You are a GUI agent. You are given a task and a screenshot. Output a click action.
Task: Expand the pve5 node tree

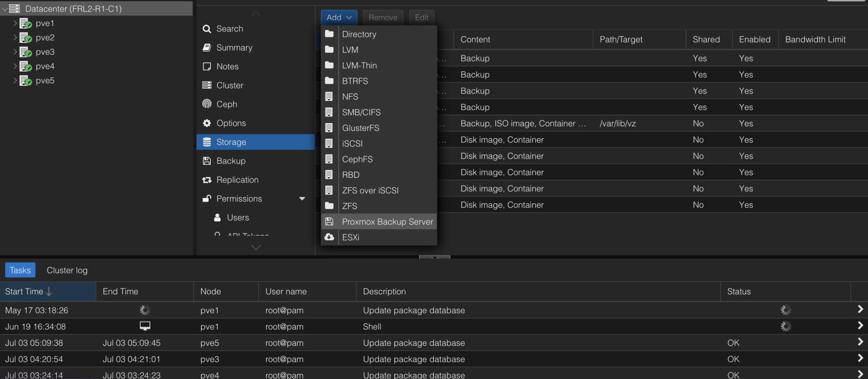(x=15, y=81)
